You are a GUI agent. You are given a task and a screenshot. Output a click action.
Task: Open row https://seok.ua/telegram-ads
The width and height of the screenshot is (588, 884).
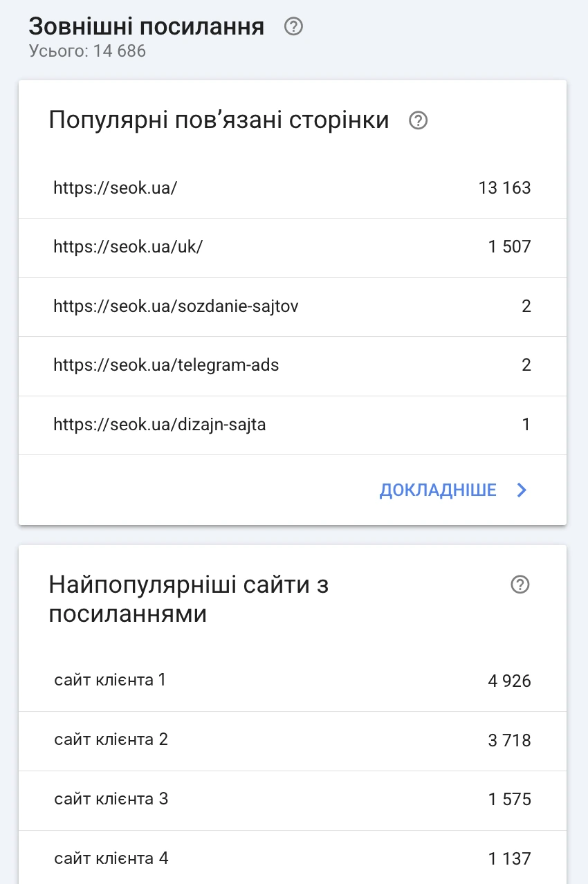pos(293,366)
